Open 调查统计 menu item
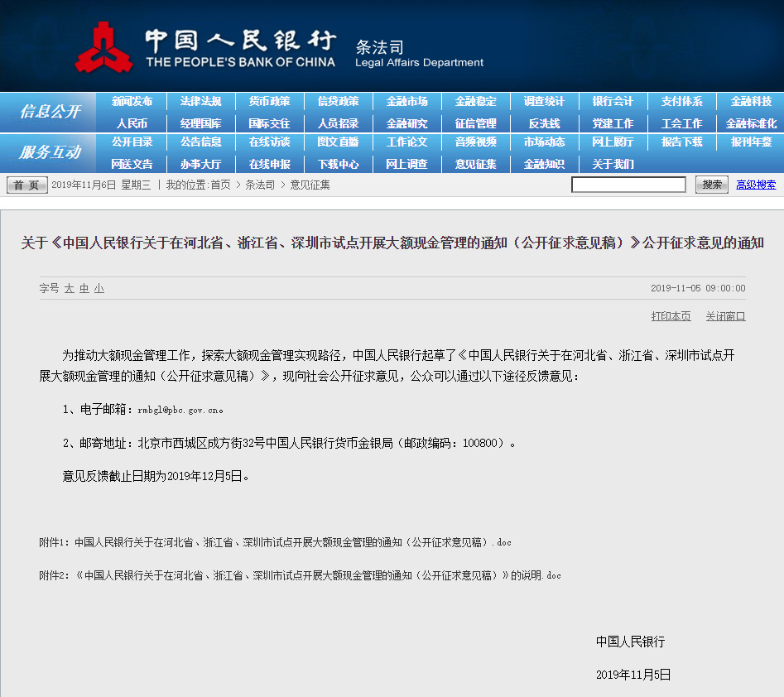This screenshot has width=784, height=697. [x=544, y=102]
